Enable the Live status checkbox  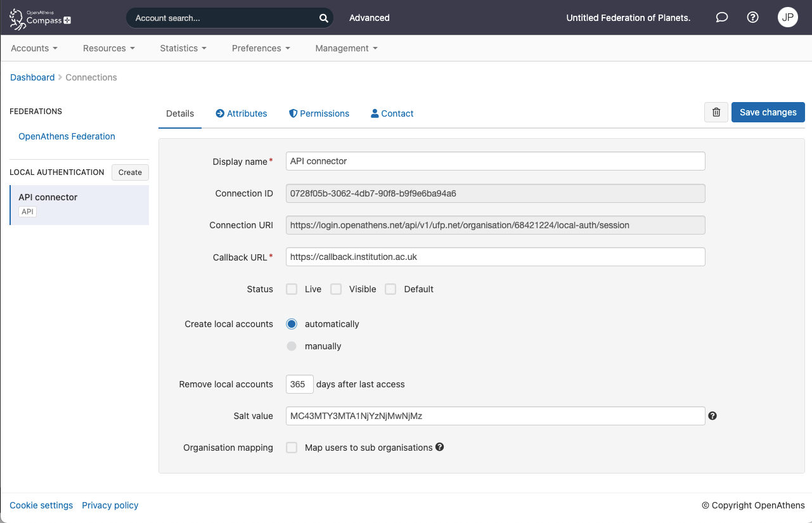[292, 288]
